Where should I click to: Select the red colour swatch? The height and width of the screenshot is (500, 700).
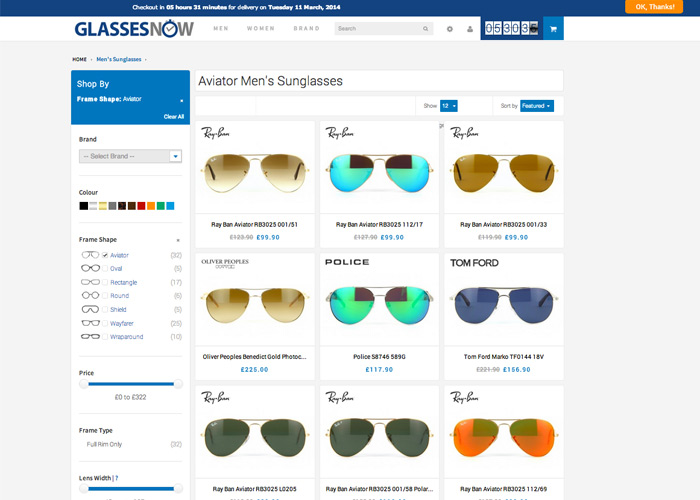[141, 206]
